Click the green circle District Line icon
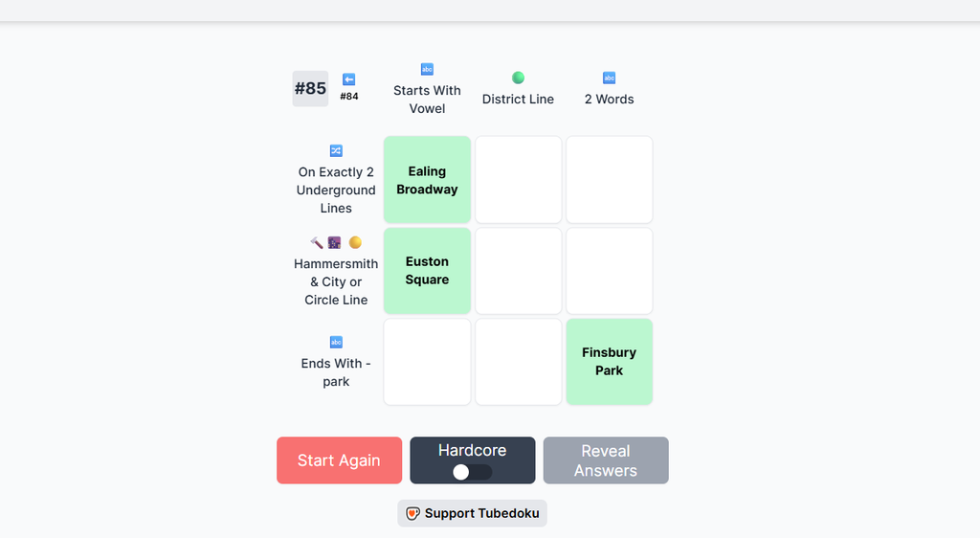Viewport: 980px width, 538px height. [x=518, y=78]
